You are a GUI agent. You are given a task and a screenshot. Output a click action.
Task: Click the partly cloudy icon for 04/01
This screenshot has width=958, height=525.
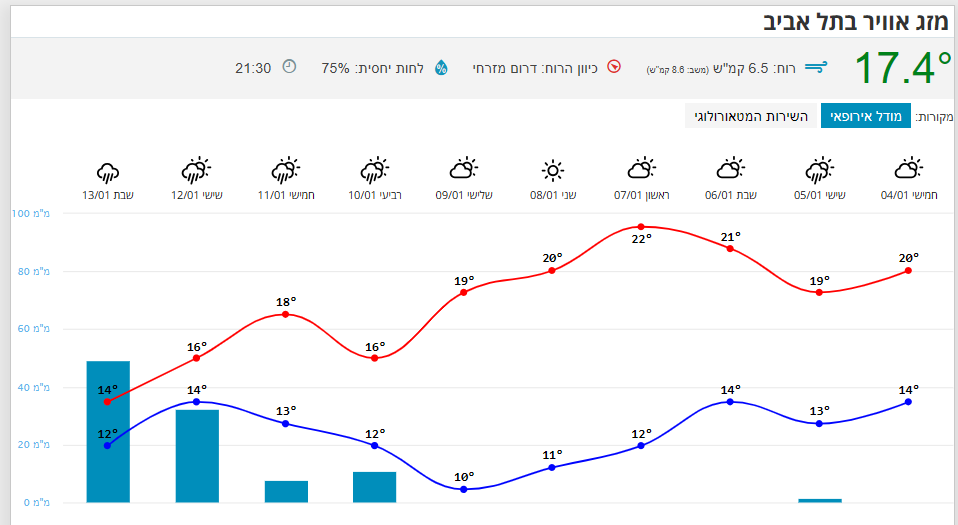(909, 170)
